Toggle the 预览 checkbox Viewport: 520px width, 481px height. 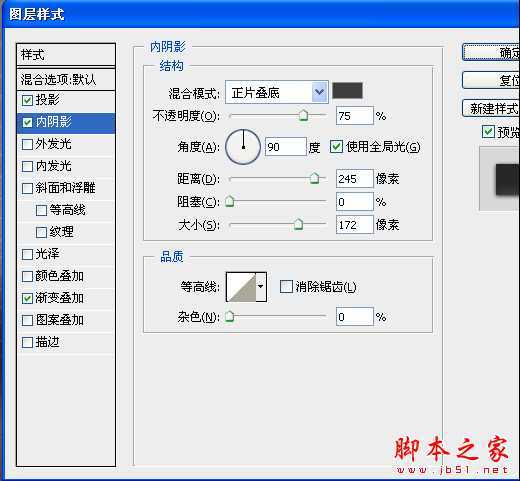coord(488,132)
